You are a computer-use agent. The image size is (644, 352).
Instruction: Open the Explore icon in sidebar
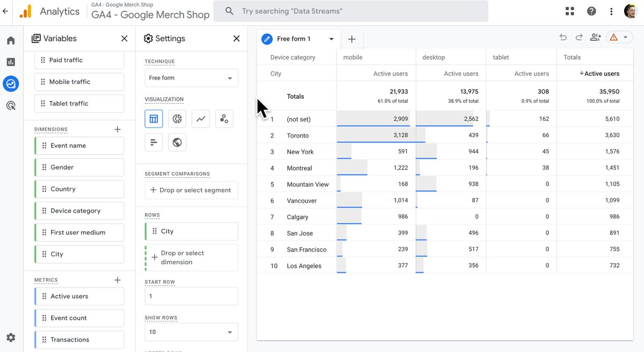[x=11, y=84]
